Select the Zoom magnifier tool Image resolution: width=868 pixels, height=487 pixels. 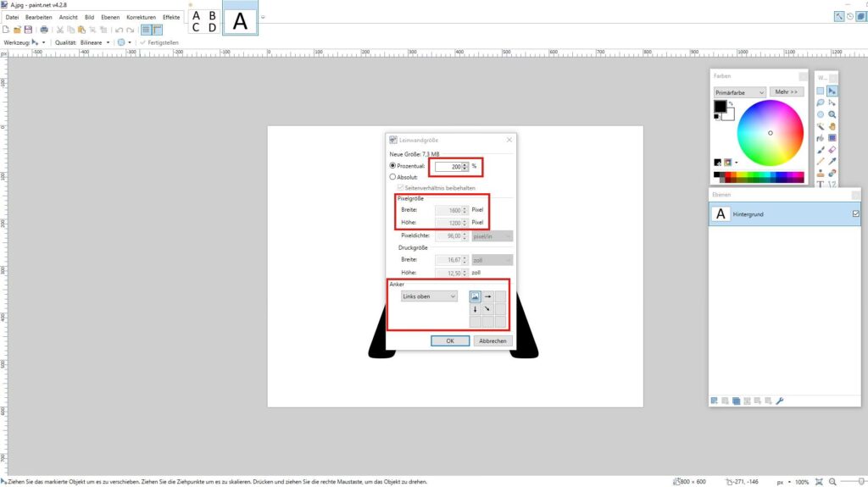(832, 114)
